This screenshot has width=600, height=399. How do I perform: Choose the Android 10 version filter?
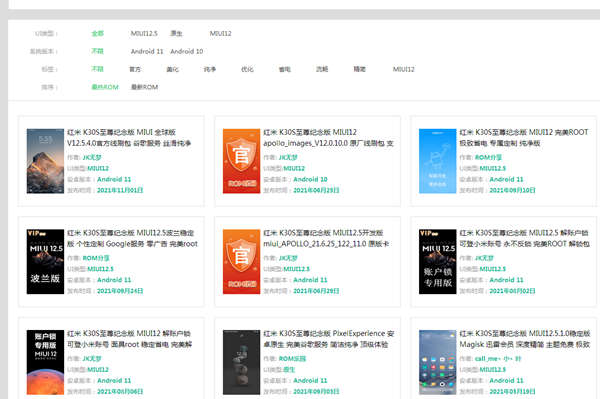pos(187,51)
